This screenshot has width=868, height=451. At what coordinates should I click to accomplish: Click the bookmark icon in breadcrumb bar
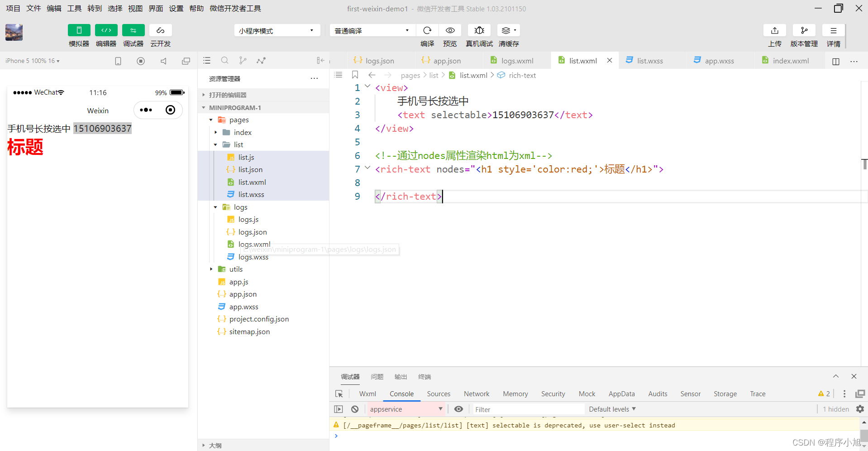pyautogui.click(x=355, y=75)
